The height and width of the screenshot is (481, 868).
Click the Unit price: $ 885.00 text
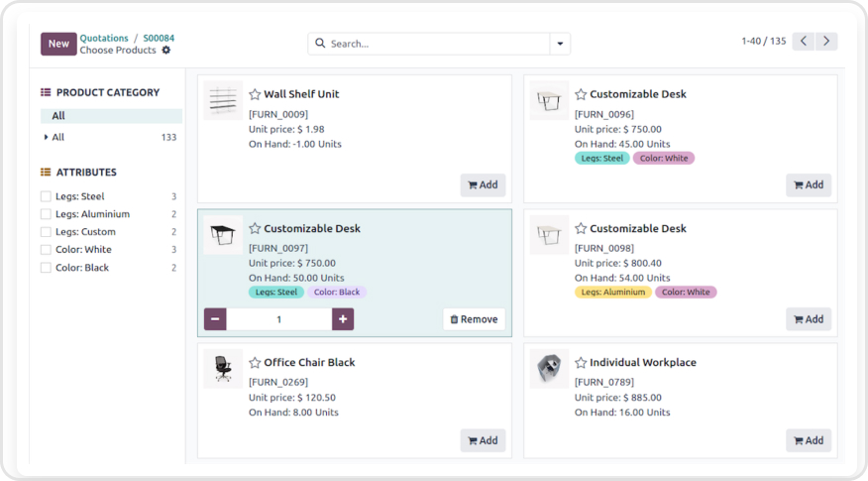pos(617,398)
